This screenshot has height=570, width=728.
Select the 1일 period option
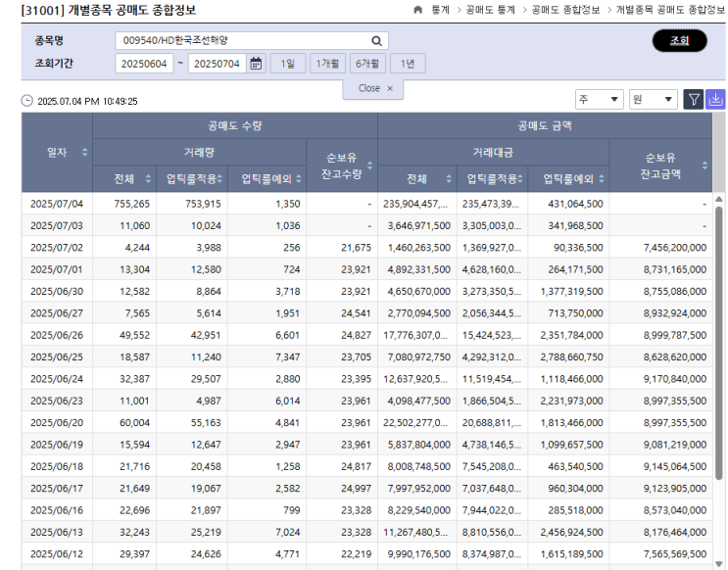point(287,64)
